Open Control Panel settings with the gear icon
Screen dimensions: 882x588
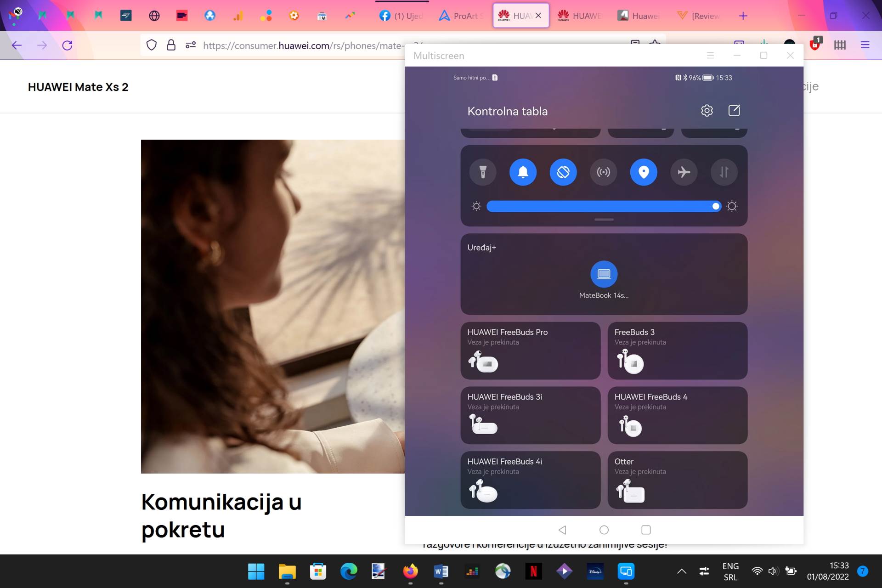(707, 110)
